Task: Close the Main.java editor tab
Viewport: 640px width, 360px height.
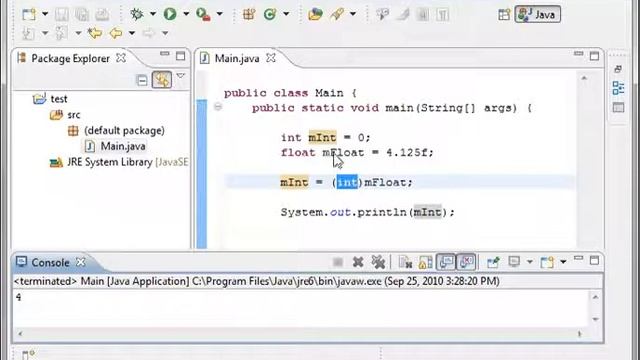Action: 271,58
